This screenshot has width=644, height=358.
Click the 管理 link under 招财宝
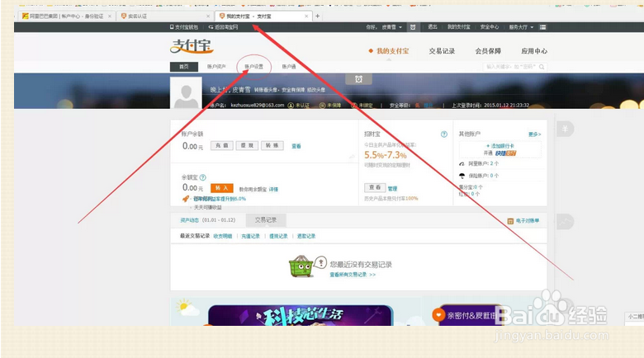(392, 189)
